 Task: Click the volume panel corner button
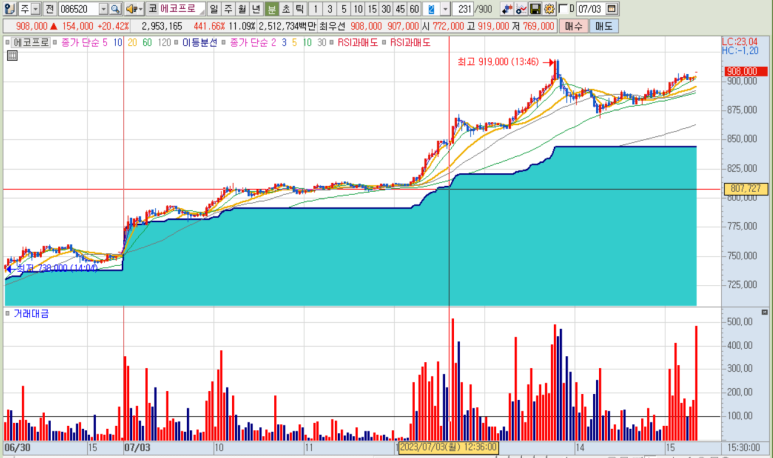coord(765,312)
